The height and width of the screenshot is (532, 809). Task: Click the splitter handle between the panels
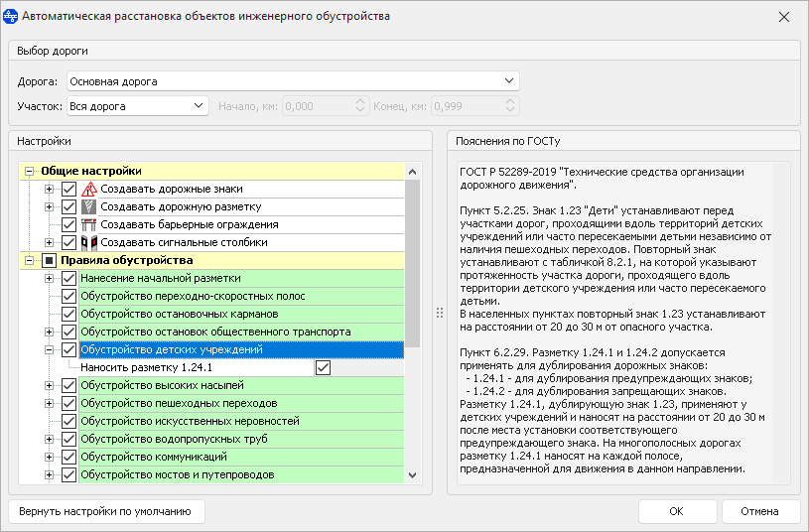(x=440, y=313)
